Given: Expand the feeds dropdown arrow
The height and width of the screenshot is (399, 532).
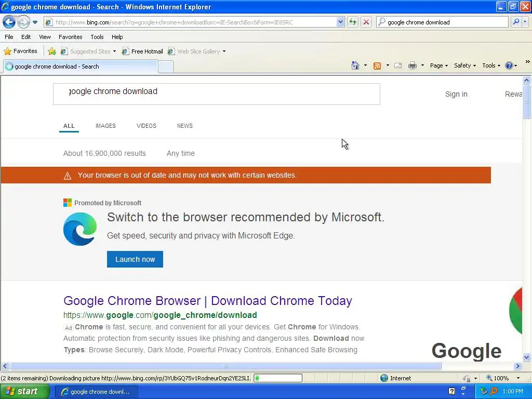Looking at the screenshot, I should (x=388, y=65).
